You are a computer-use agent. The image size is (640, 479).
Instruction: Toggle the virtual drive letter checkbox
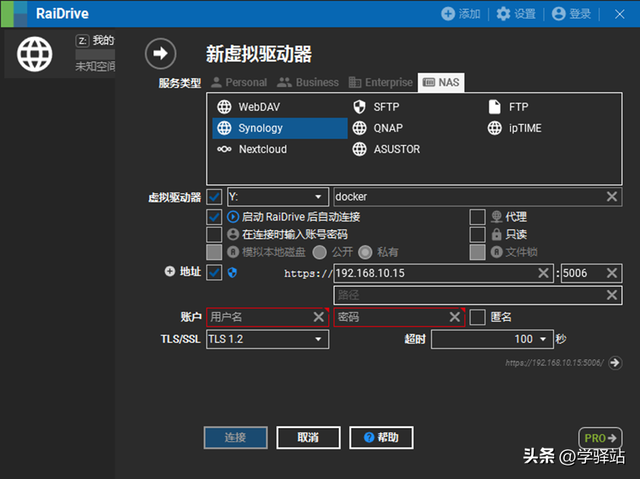[214, 197]
